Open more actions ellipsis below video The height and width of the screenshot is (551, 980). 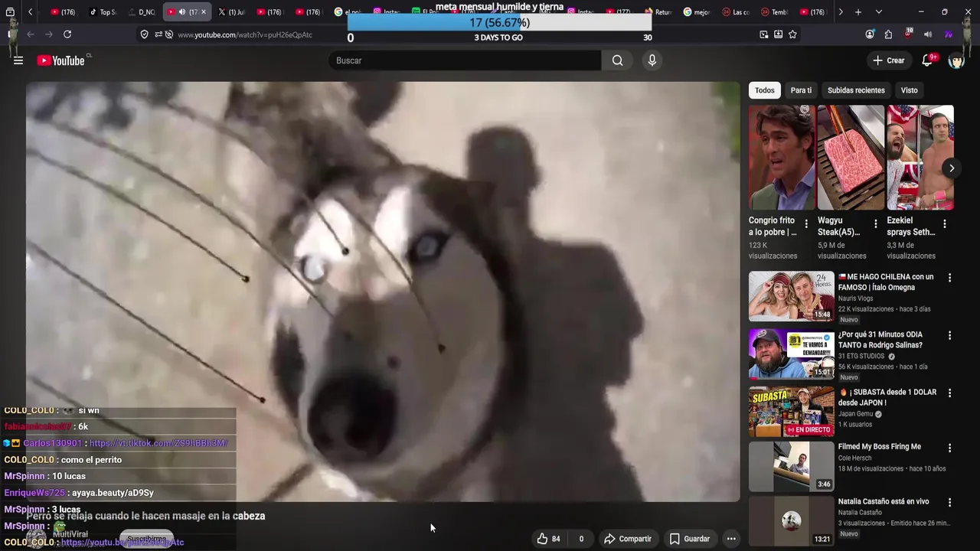[731, 539]
